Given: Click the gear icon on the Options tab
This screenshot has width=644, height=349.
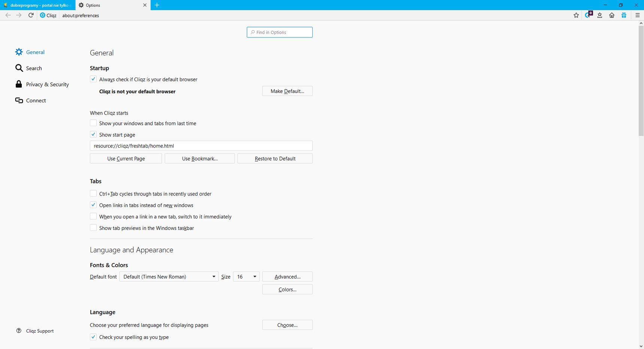Looking at the screenshot, I should point(81,5).
